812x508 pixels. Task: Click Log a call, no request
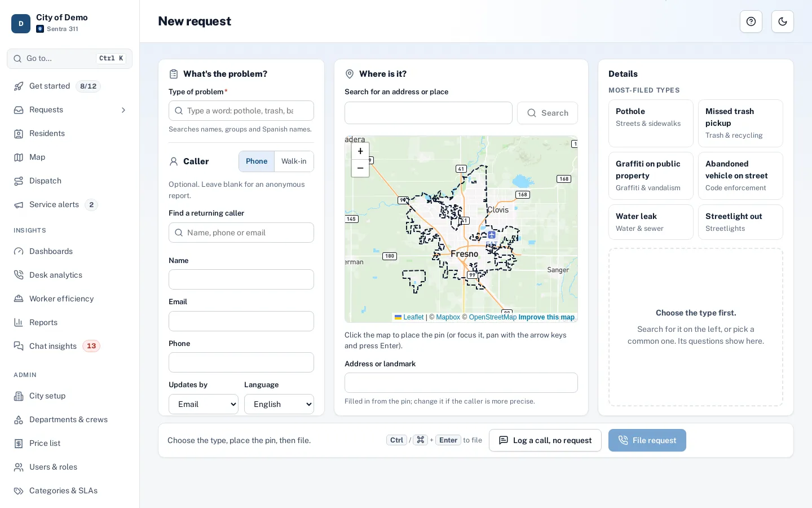coord(545,440)
